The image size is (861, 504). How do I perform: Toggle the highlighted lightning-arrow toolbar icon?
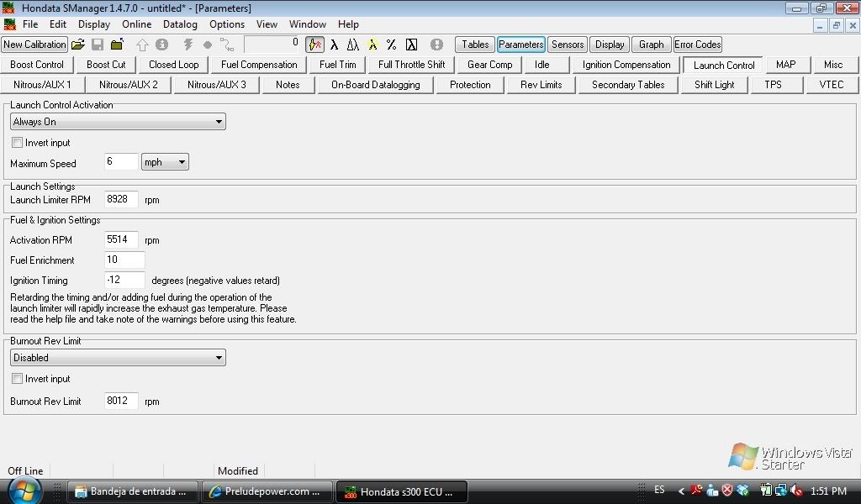point(314,45)
